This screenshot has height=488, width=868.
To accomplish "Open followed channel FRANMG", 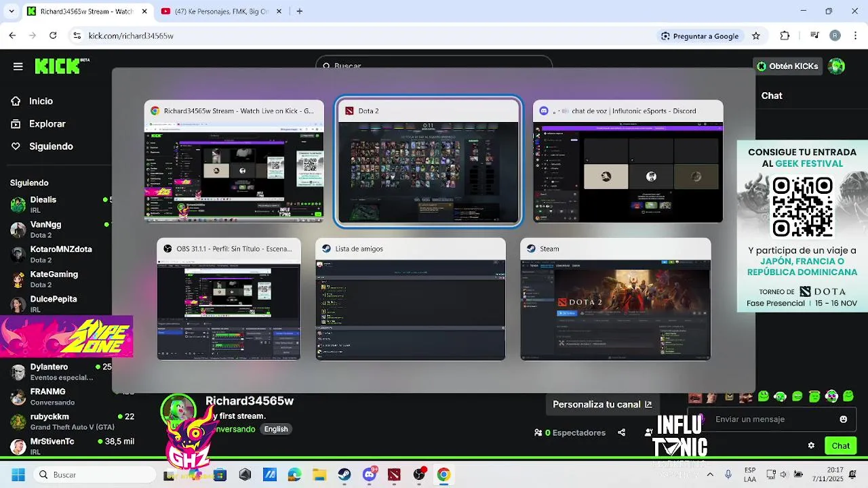I will tap(60, 396).
